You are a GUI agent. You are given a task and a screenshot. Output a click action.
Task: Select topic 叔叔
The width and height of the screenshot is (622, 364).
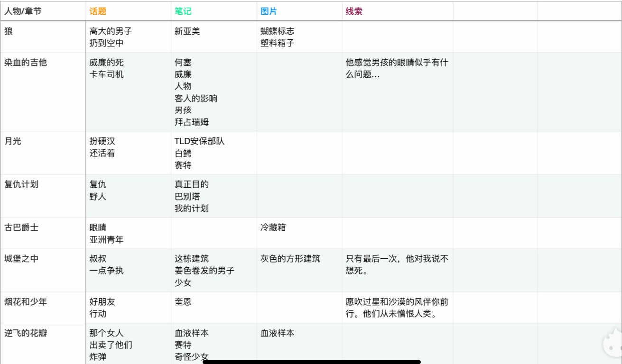(98, 259)
